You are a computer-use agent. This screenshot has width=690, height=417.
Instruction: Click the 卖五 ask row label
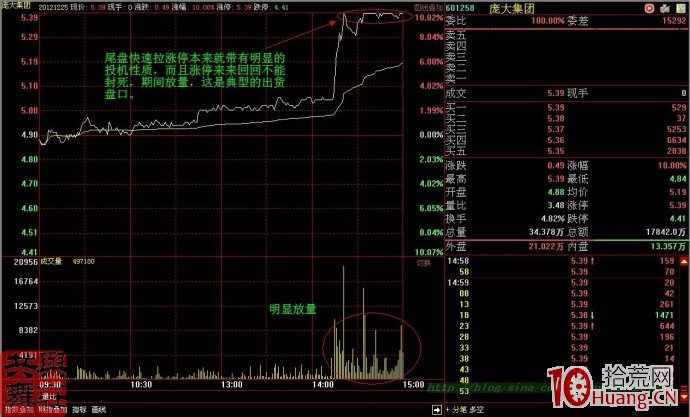[455, 34]
